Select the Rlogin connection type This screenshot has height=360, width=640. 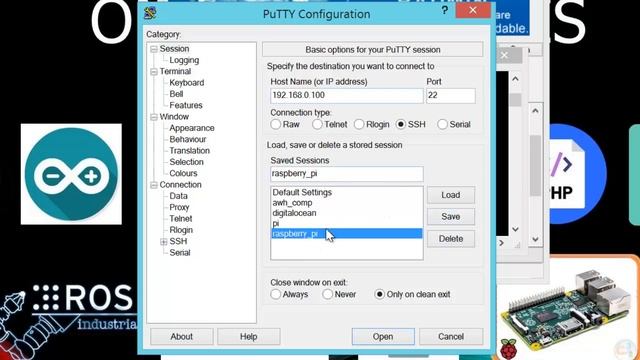359,124
